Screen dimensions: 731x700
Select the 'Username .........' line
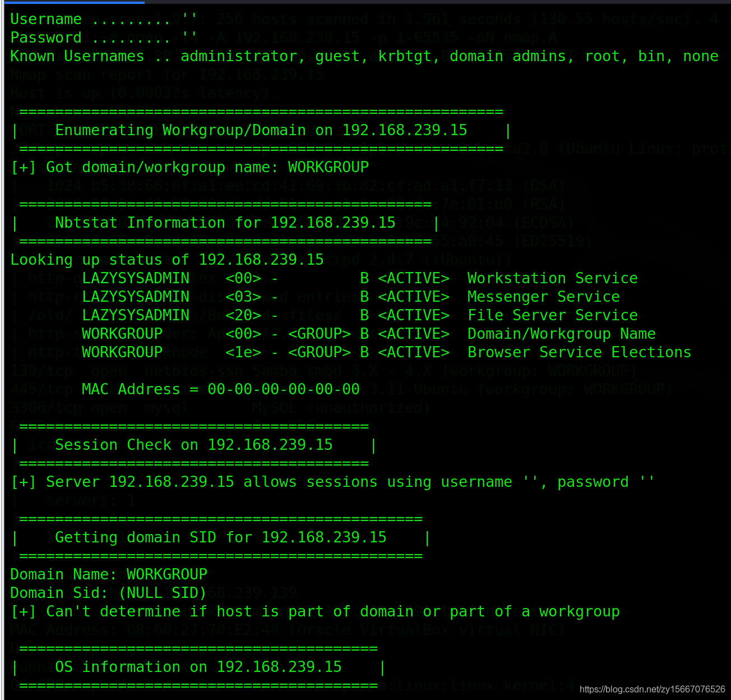104,19
